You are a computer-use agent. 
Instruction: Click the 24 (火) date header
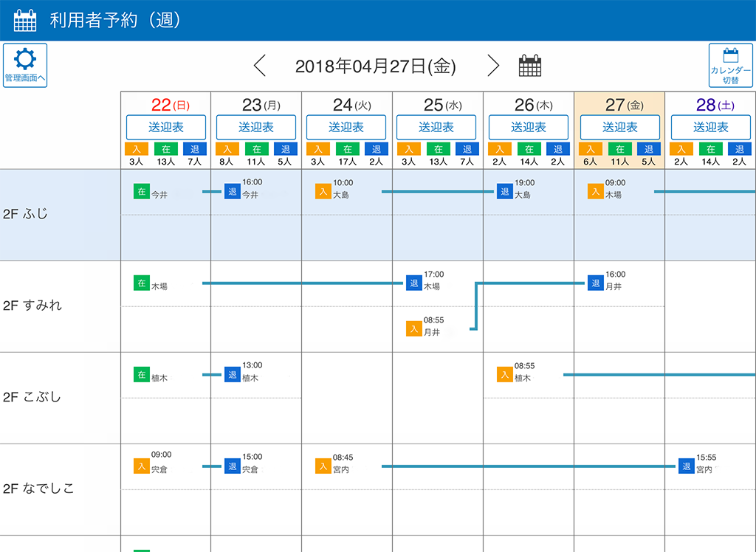pyautogui.click(x=347, y=105)
